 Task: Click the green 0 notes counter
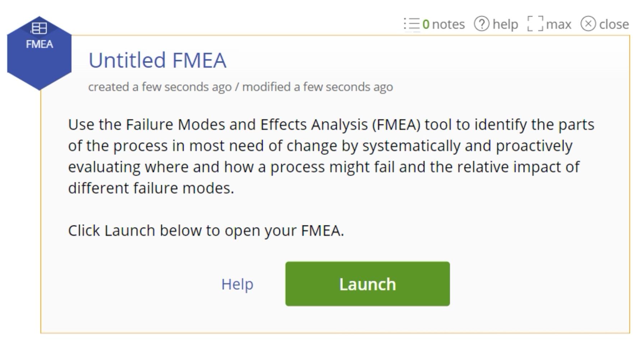(x=427, y=24)
